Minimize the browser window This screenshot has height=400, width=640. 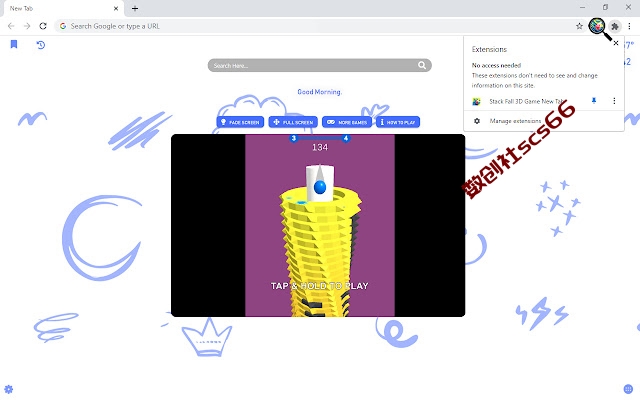coord(582,7)
